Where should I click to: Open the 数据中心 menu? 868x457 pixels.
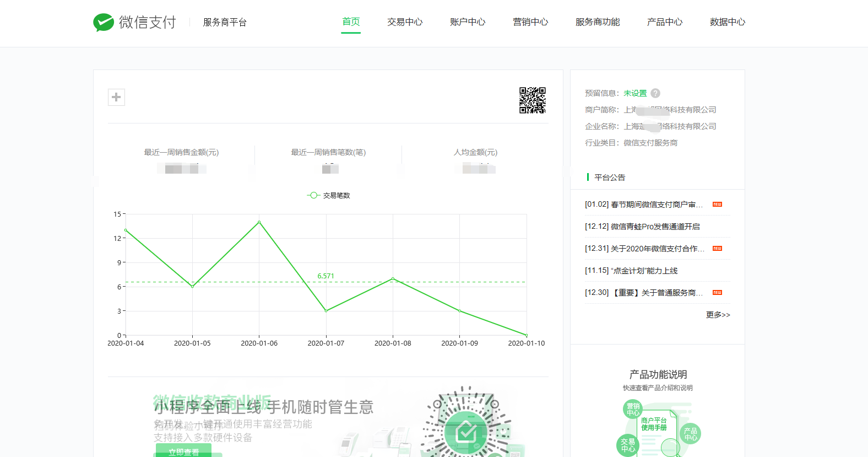(728, 22)
